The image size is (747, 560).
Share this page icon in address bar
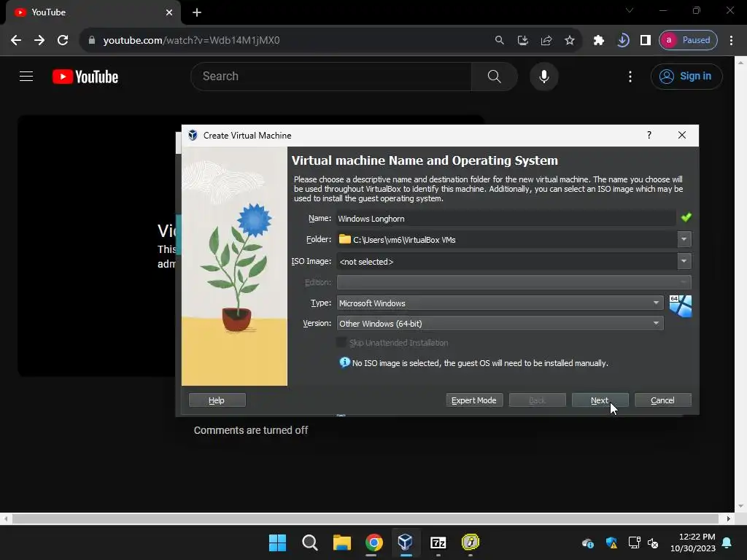pos(546,40)
